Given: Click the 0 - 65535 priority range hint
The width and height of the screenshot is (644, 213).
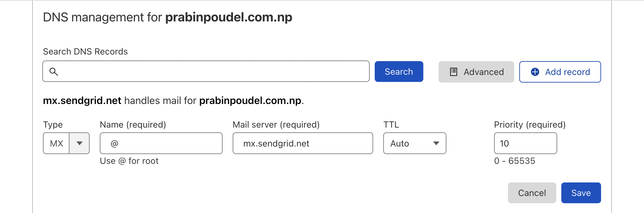Looking at the screenshot, I should pos(515,161).
